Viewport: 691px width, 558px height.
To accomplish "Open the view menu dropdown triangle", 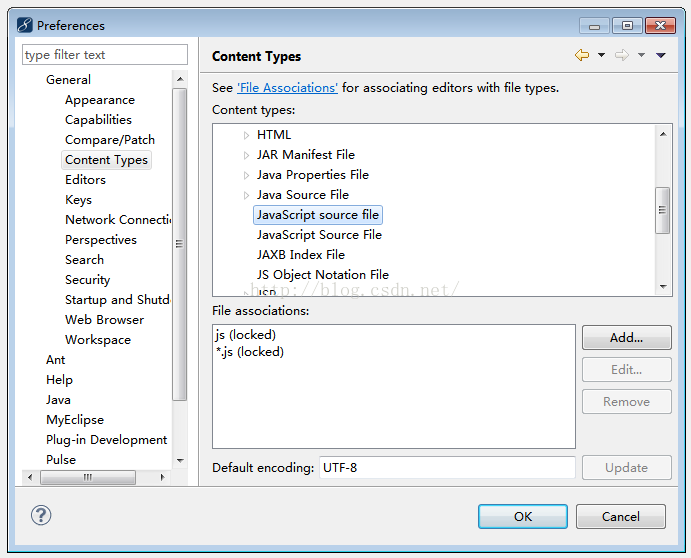I will pos(661,55).
